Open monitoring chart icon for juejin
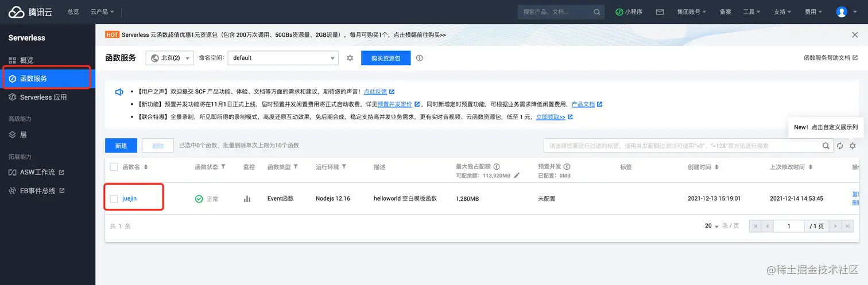The width and height of the screenshot is (868, 285). click(247, 198)
